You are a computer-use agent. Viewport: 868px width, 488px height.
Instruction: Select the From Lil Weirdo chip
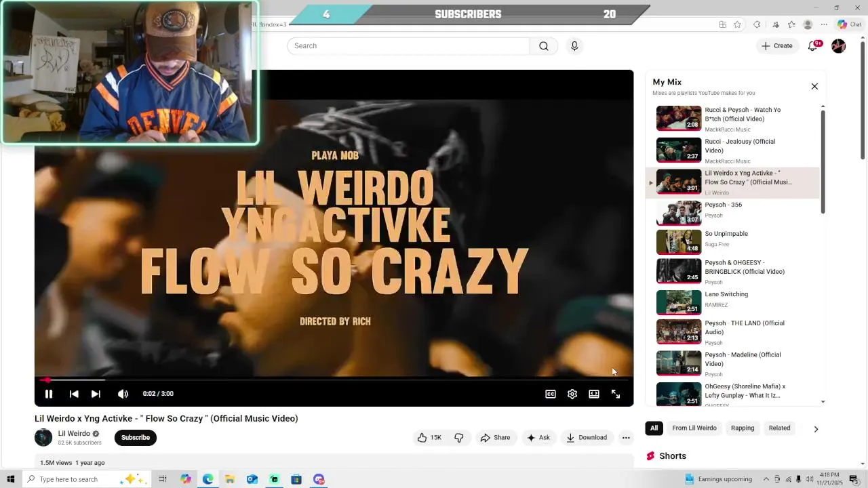click(x=694, y=428)
